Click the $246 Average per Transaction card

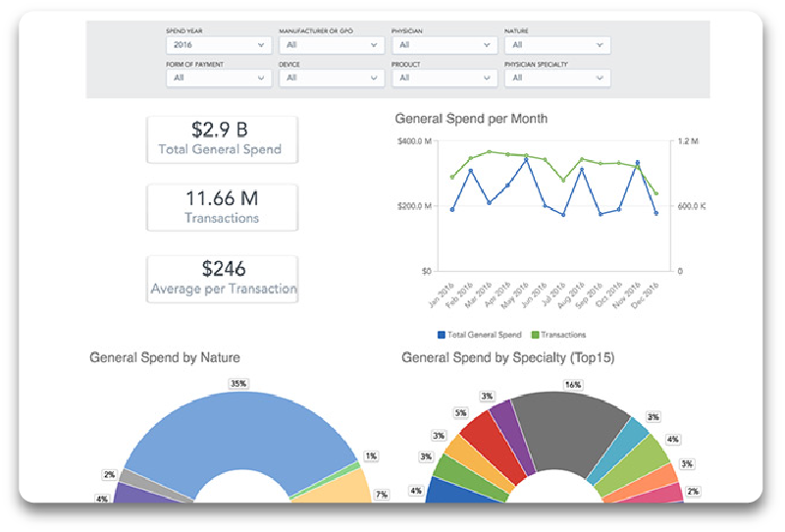tap(222, 279)
